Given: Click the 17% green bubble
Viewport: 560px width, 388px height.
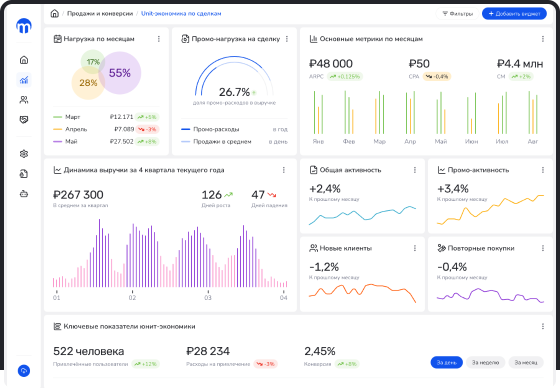Looking at the screenshot, I should pos(93,62).
